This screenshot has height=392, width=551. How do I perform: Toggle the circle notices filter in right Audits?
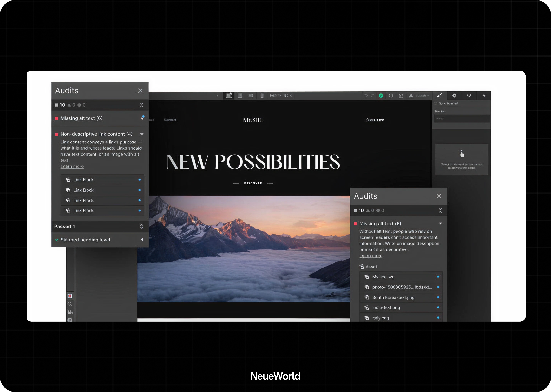pos(380,210)
